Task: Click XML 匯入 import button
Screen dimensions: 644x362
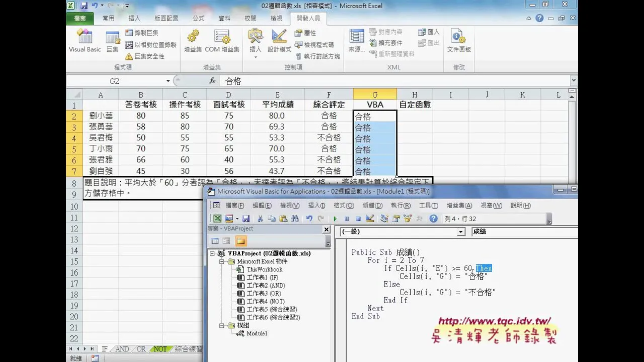Action: (x=429, y=32)
